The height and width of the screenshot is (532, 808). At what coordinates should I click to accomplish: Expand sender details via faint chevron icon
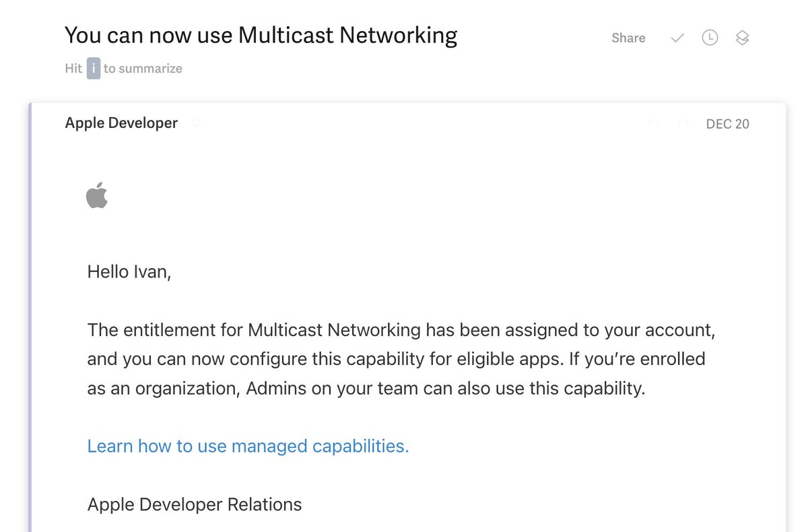196,123
